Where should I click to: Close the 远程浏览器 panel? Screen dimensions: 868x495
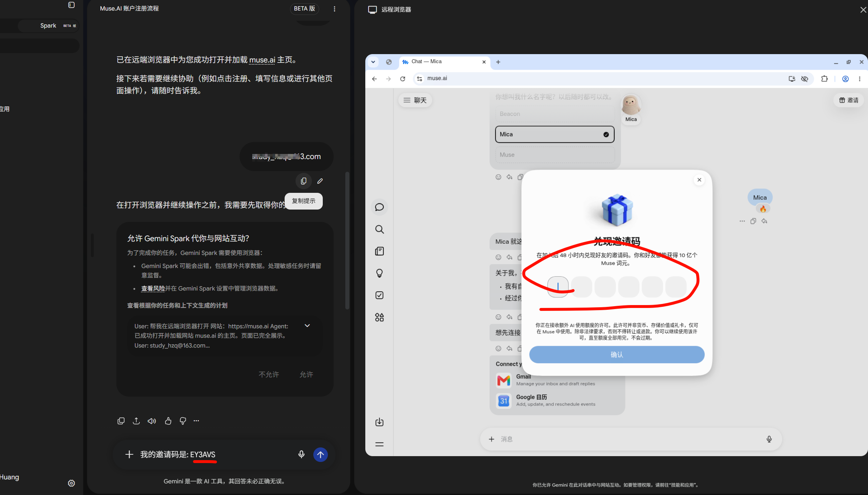pos(863,10)
